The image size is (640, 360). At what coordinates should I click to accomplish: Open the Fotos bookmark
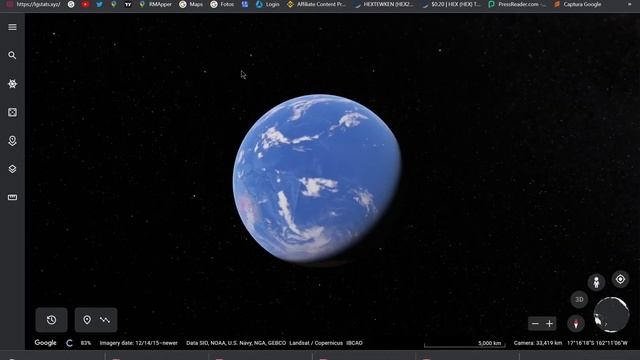222,4
